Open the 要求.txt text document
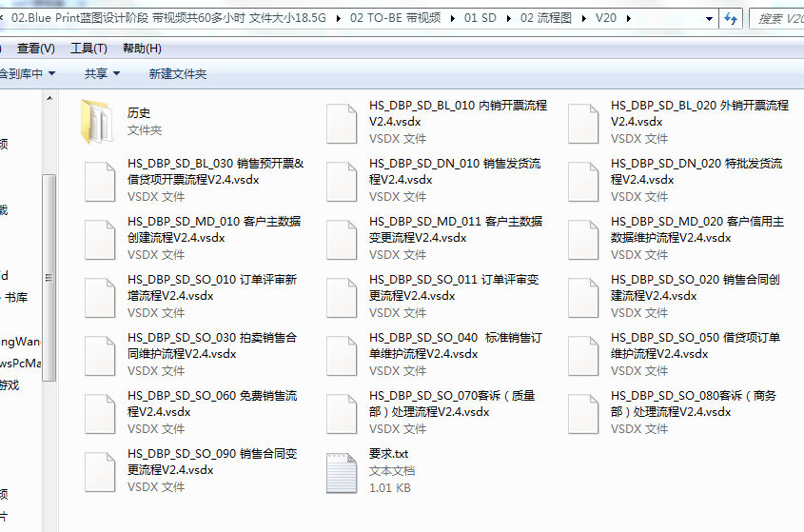 coord(342,472)
